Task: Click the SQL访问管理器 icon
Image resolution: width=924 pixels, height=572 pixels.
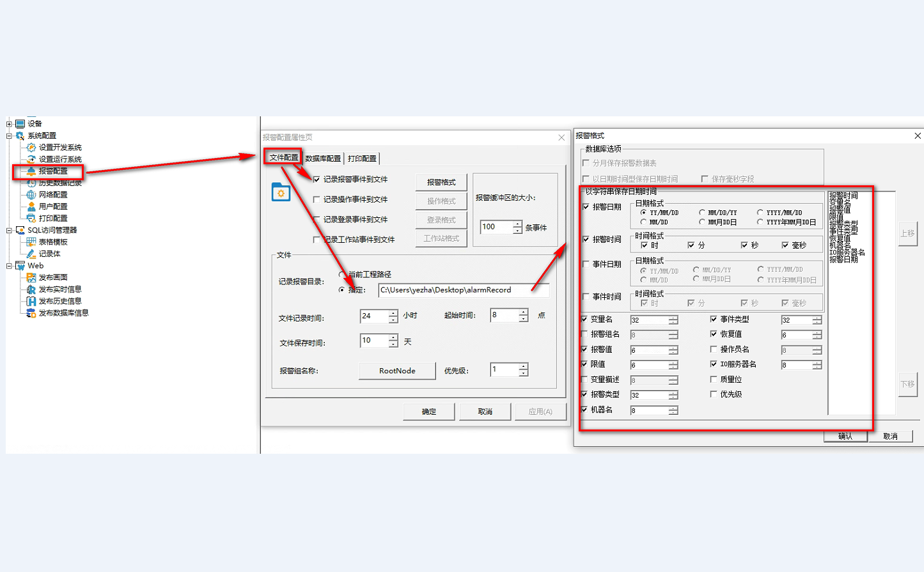Action: click(x=20, y=230)
